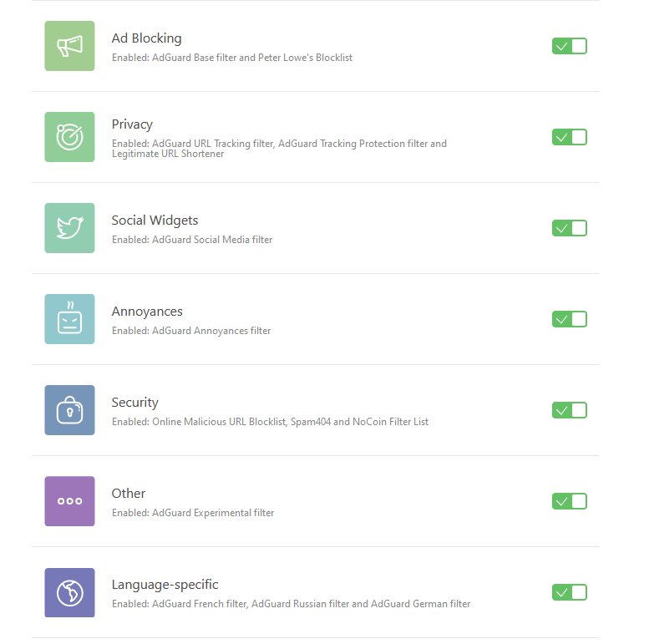
Task: Disable the Ad Blocking toggle
Action: pyautogui.click(x=570, y=46)
